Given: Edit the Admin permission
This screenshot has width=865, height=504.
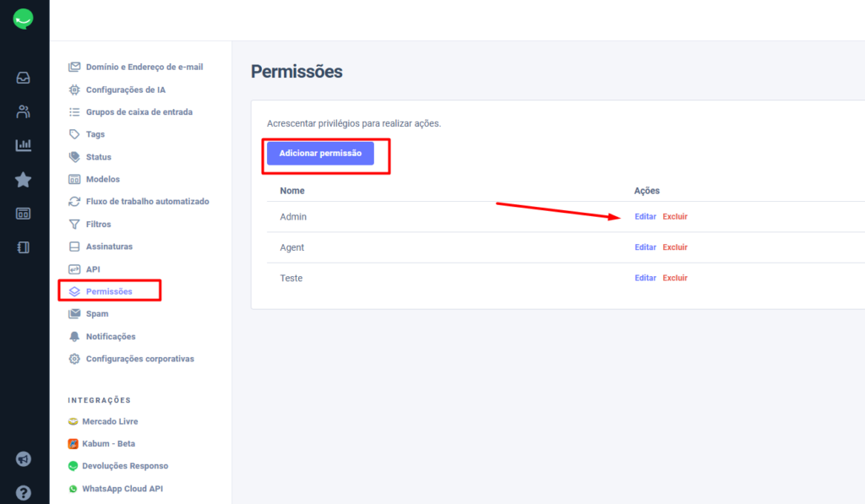Looking at the screenshot, I should tap(645, 217).
